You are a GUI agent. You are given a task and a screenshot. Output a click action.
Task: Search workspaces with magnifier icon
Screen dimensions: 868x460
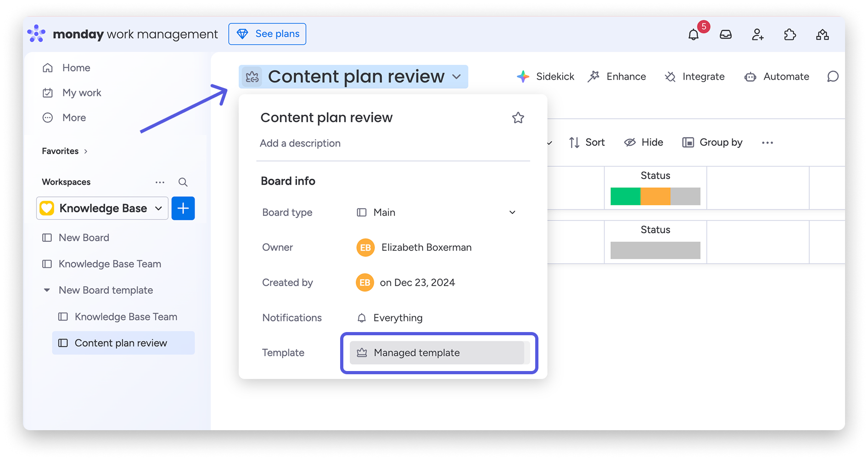pyautogui.click(x=183, y=182)
